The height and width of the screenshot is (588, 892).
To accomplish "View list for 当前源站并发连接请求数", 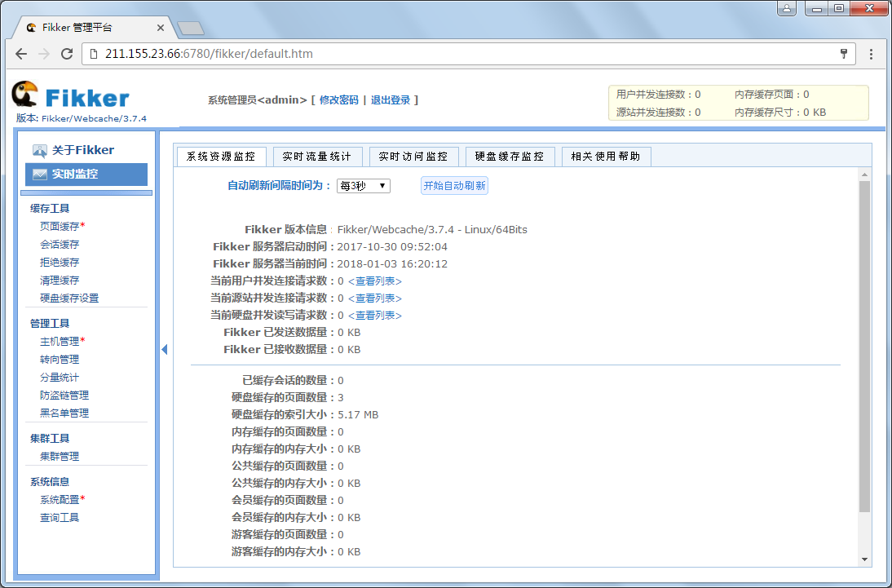I will pyautogui.click(x=375, y=298).
